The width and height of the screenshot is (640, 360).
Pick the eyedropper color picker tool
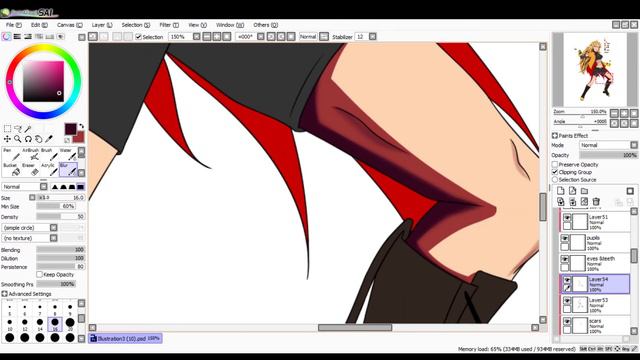click(49, 139)
